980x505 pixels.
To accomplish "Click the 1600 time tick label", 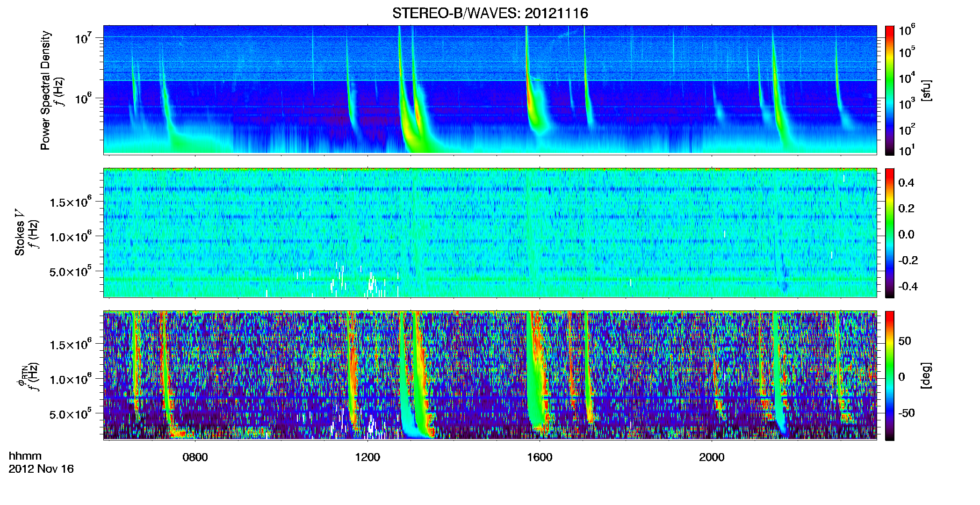I will coord(540,457).
